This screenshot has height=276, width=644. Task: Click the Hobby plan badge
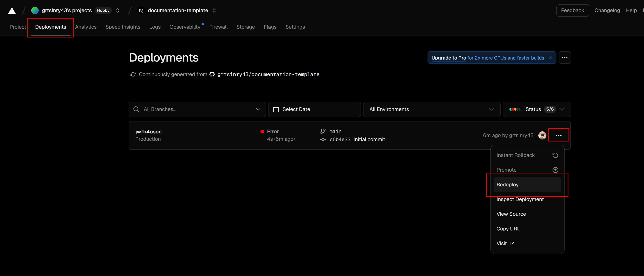[103, 10]
